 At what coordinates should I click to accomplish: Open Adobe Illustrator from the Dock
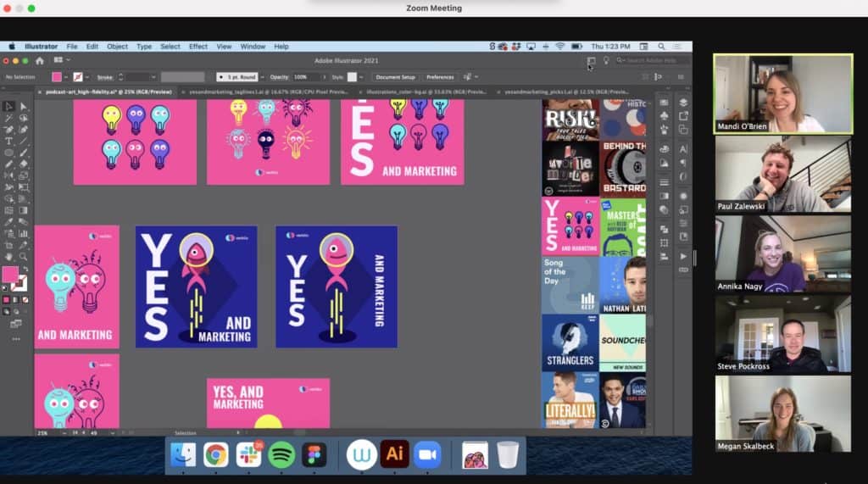coord(394,455)
